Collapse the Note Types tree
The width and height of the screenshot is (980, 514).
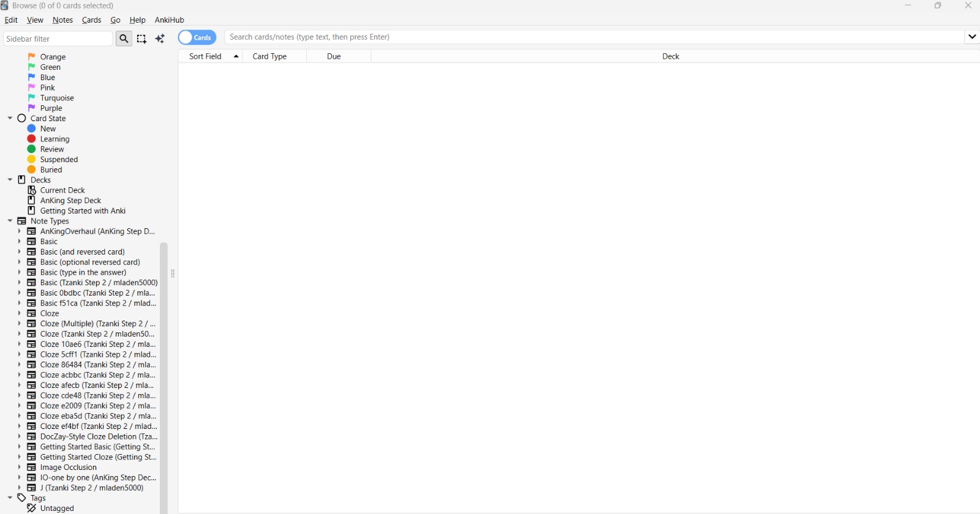click(x=10, y=221)
